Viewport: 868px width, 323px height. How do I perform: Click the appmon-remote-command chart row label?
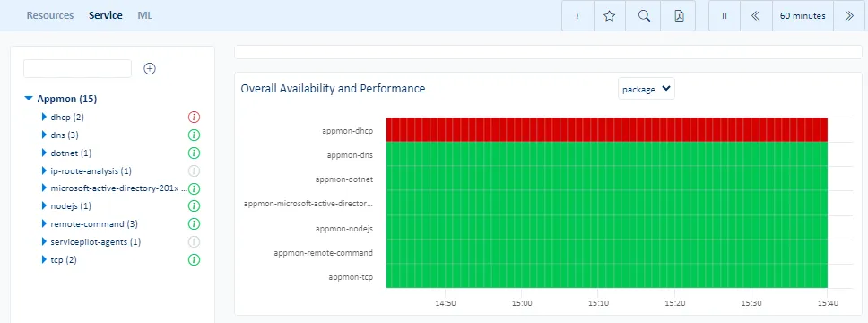[x=324, y=253]
